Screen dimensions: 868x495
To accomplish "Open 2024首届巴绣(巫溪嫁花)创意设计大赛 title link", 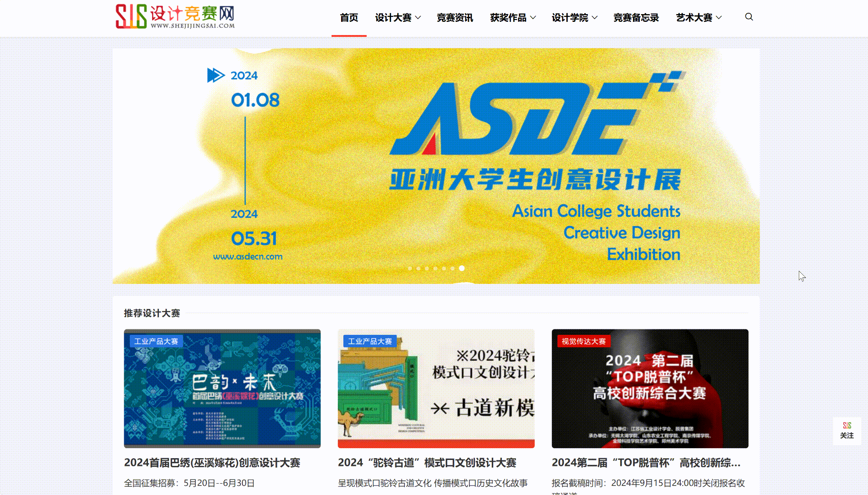I will (x=212, y=463).
